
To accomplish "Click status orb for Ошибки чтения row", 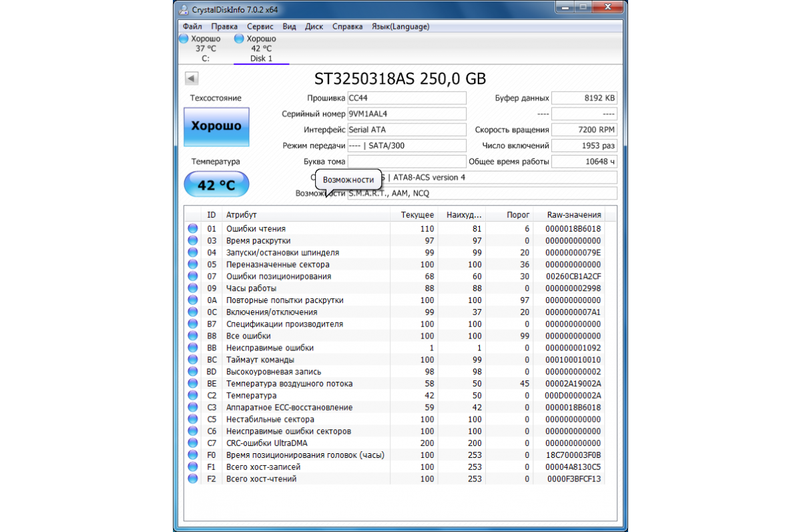I will click(x=193, y=229).
